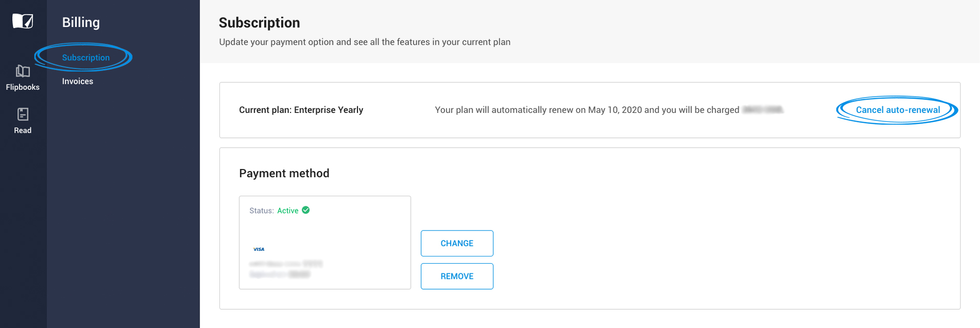The image size is (980, 328).
Task: Click the green Active status checkmark icon
Action: 306,210
